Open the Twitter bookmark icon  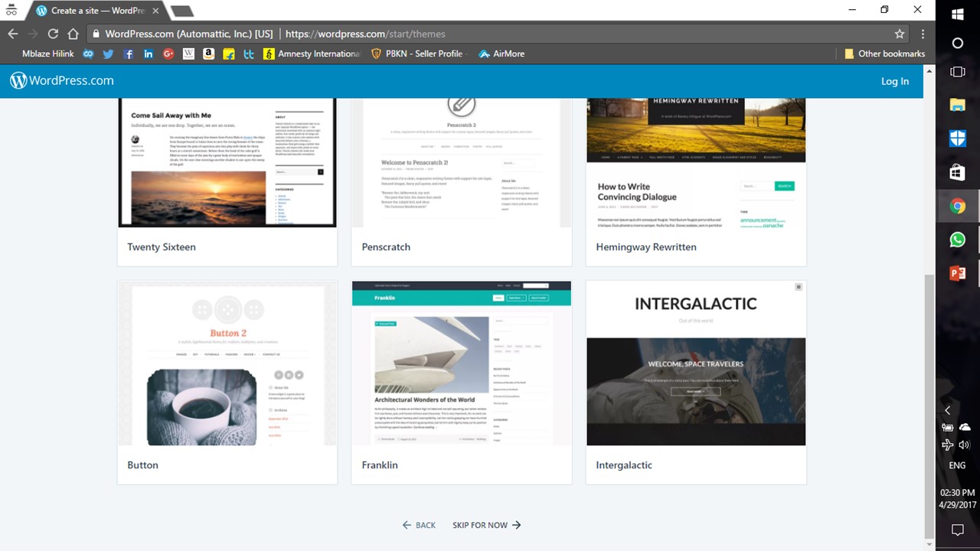pyautogui.click(x=108, y=54)
